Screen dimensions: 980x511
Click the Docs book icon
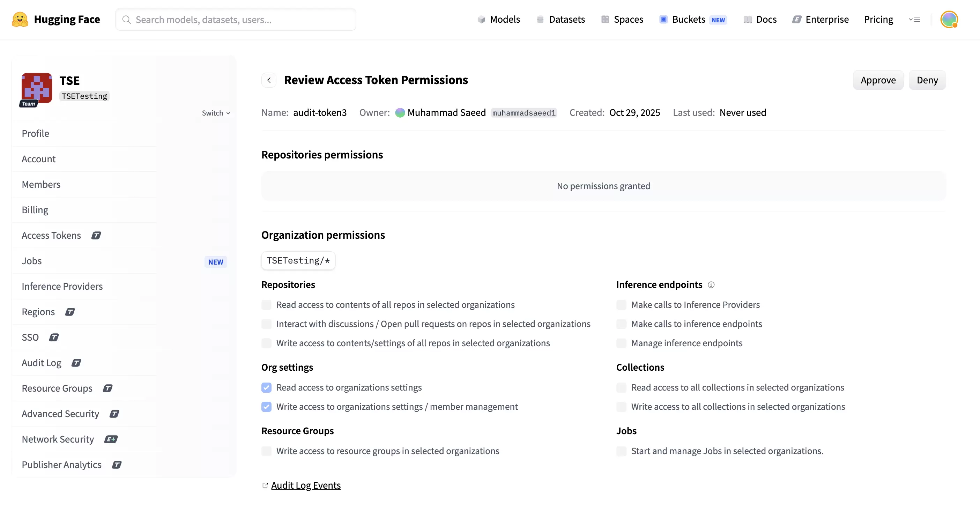(x=748, y=20)
